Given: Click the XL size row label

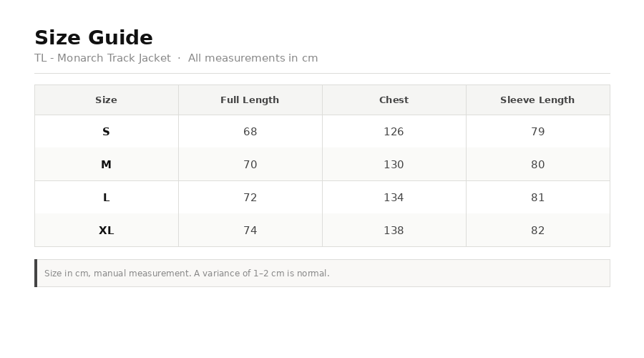Looking at the screenshot, I should click(107, 230).
